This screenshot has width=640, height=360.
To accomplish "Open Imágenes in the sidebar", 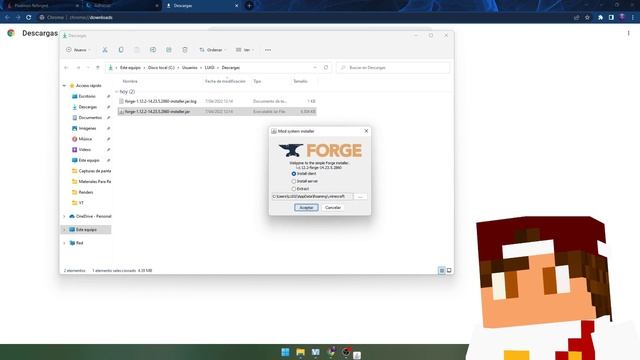I will click(x=87, y=128).
